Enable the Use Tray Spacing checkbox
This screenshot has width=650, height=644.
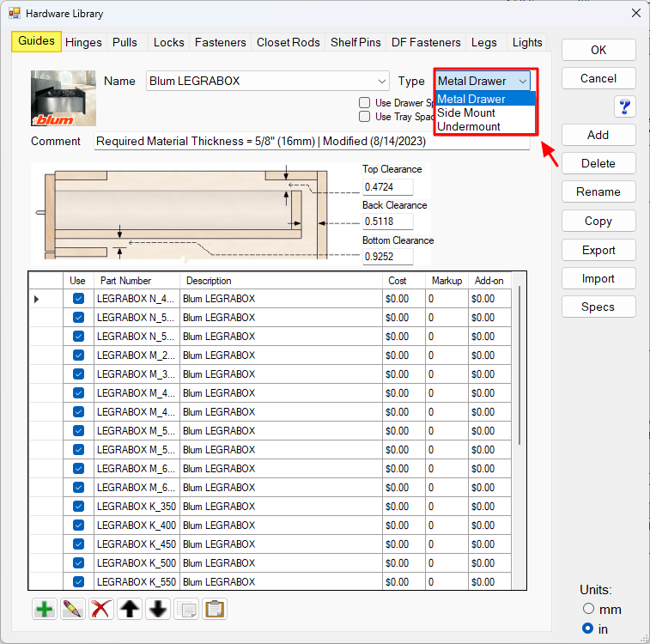pyautogui.click(x=364, y=117)
